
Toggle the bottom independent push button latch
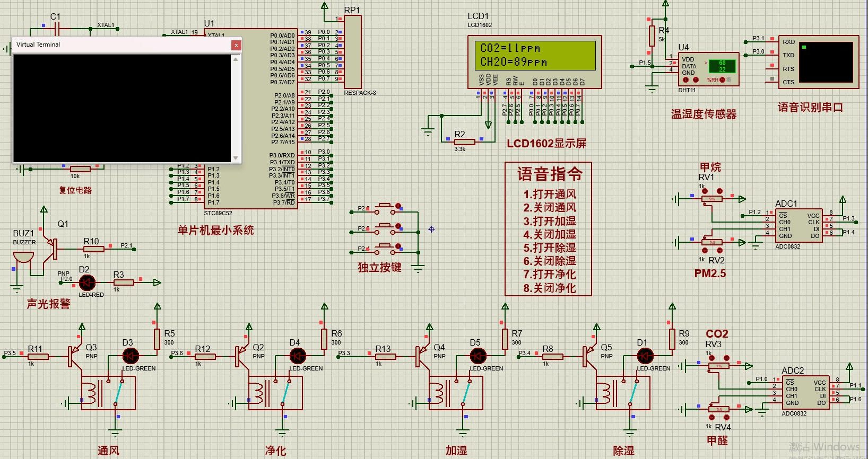point(398,246)
